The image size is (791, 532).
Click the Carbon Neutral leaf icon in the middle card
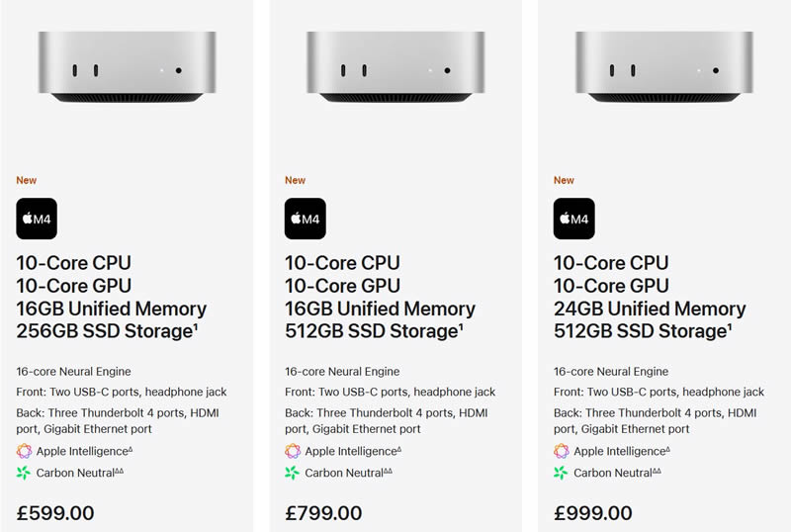point(293,473)
